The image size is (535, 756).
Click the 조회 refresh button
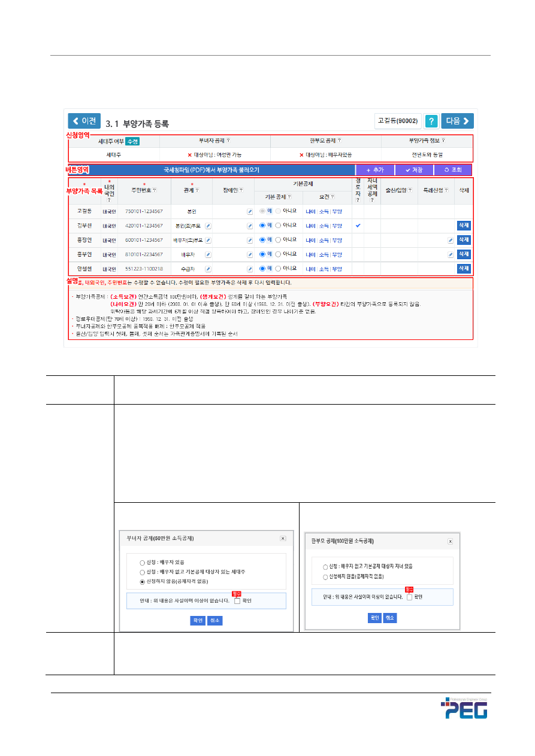coord(452,170)
